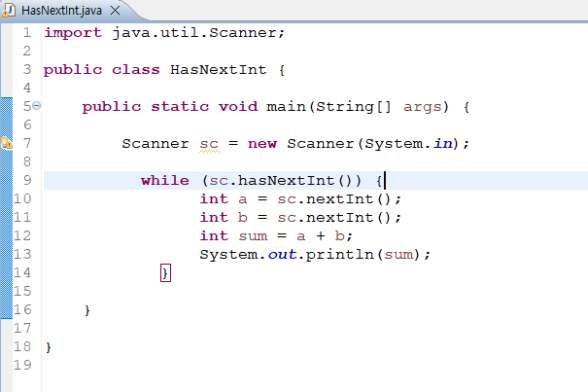The height and width of the screenshot is (392, 588).
Task: Click the sum variable on line 12
Action: point(253,236)
